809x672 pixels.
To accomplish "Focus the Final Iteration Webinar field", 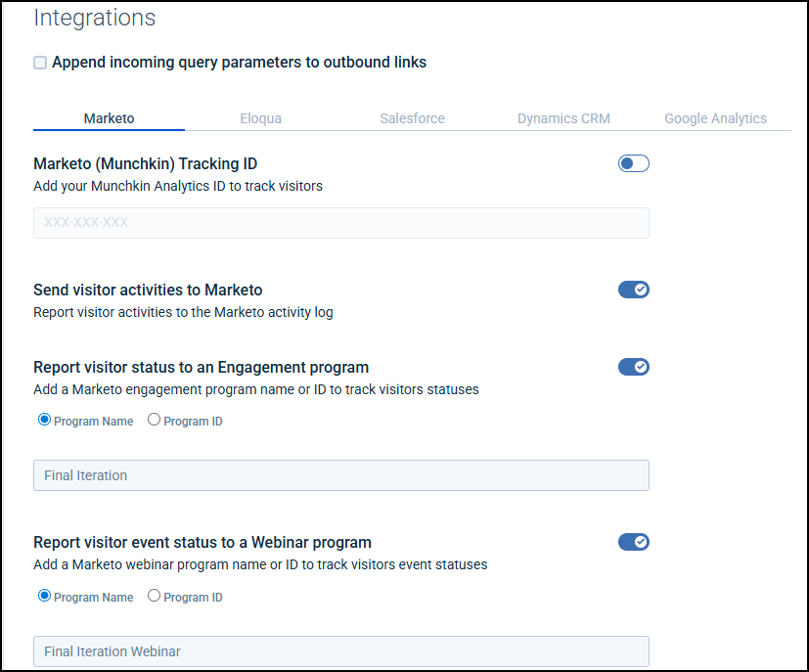I will pos(340,651).
